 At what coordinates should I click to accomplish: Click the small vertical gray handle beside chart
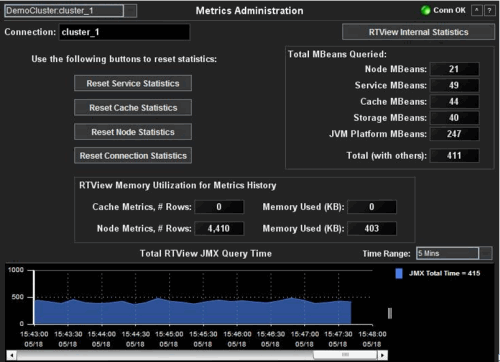[x=390, y=313]
